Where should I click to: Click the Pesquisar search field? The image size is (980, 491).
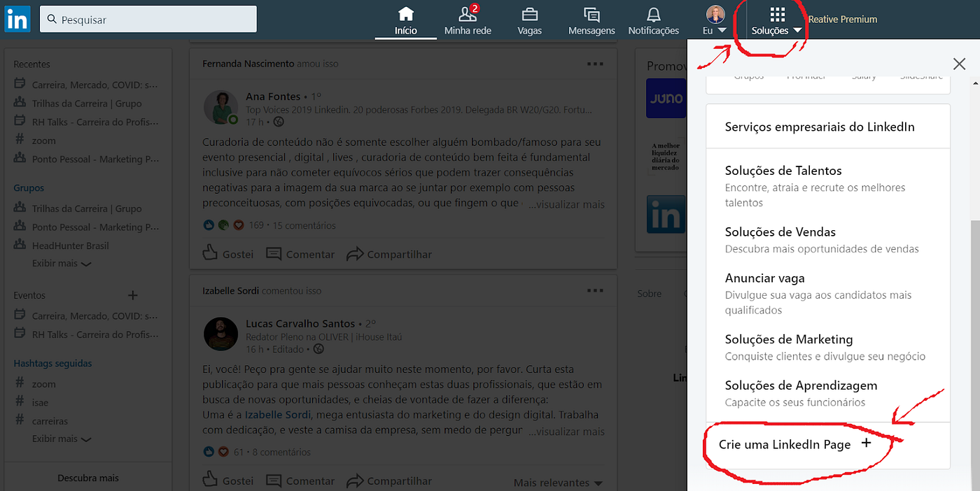(x=148, y=20)
